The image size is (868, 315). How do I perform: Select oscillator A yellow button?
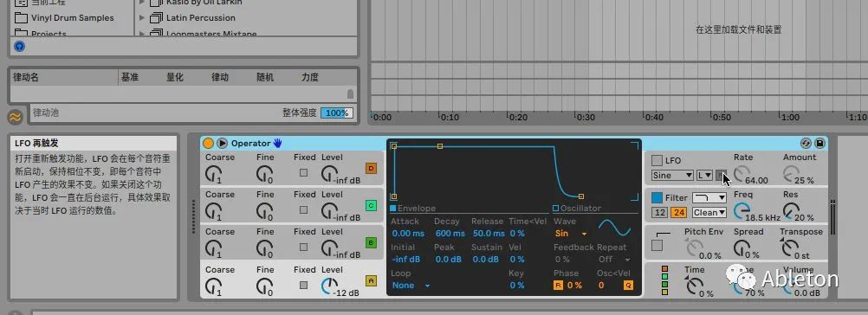371,280
